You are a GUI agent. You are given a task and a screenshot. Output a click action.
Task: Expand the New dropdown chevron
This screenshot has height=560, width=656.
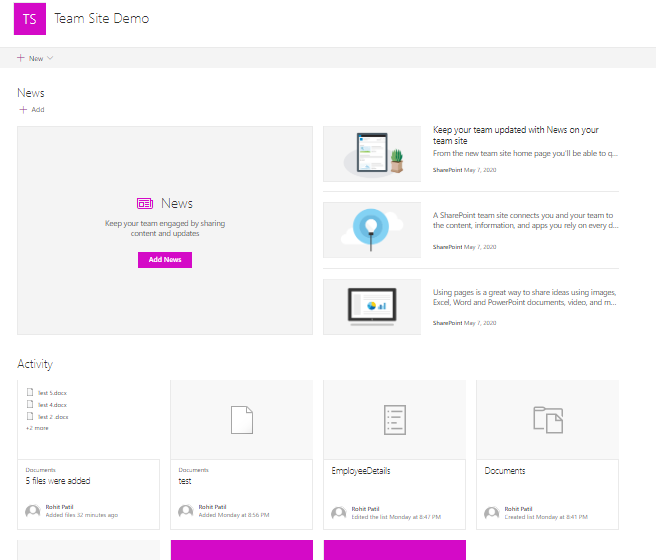click(x=50, y=58)
